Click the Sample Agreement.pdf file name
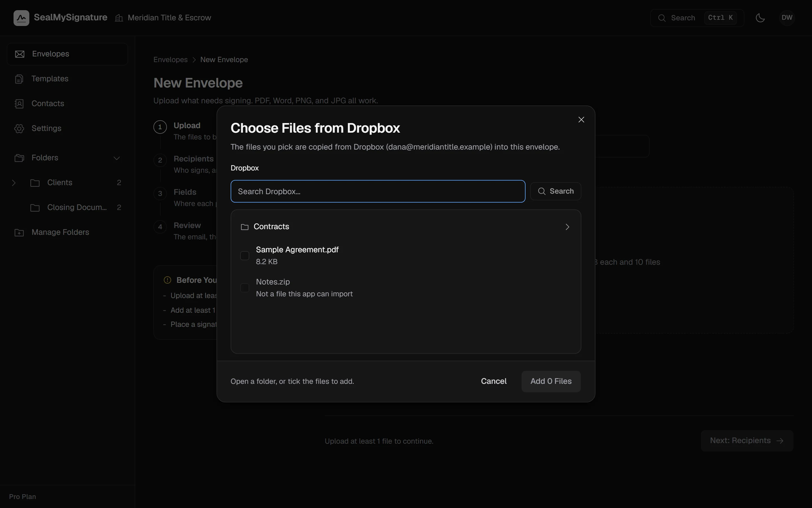The image size is (812, 508). coord(297,250)
